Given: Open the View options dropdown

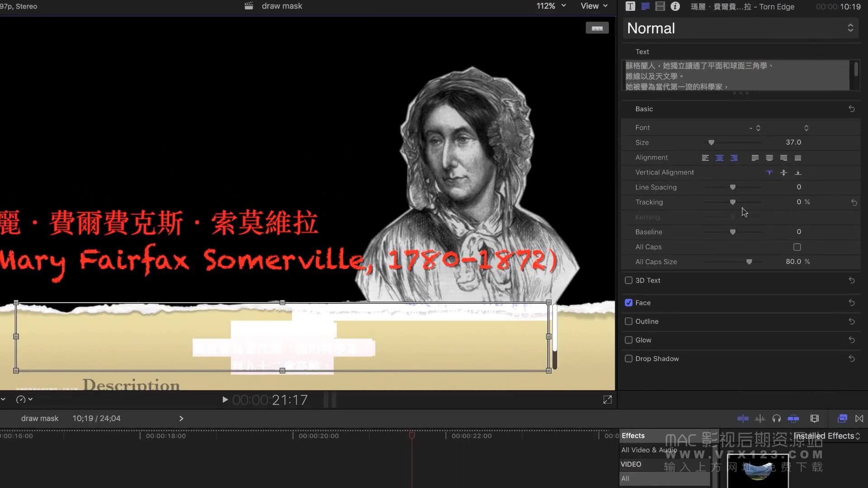Looking at the screenshot, I should 594,6.
